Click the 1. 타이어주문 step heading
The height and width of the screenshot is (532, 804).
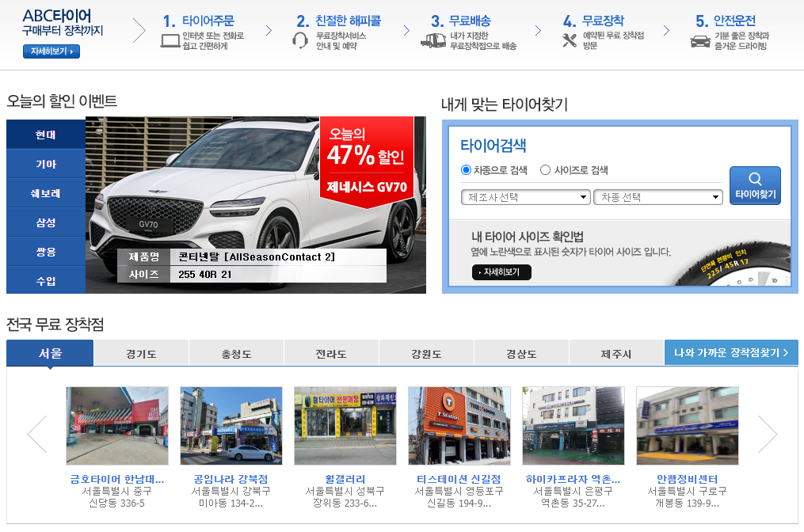[x=199, y=21]
